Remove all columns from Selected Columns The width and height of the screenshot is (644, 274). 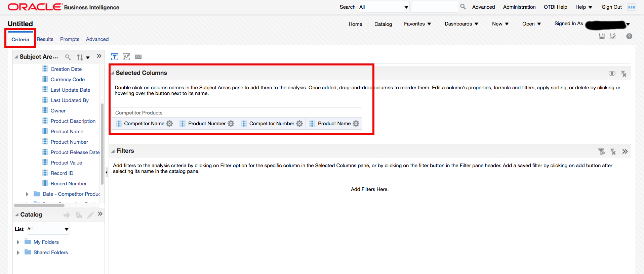click(624, 74)
